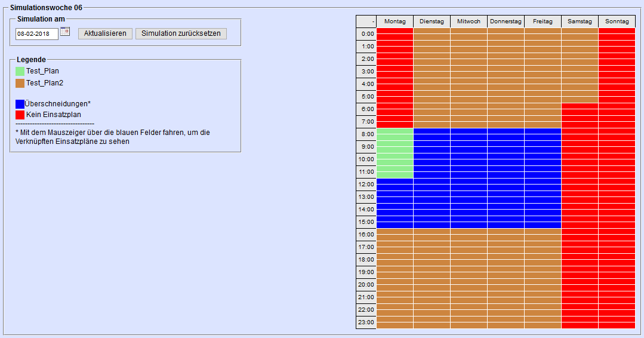The height and width of the screenshot is (338, 644).
Task: Click the blue Wednesday 12:00 overlap cell
Action: pyautogui.click(x=469, y=185)
